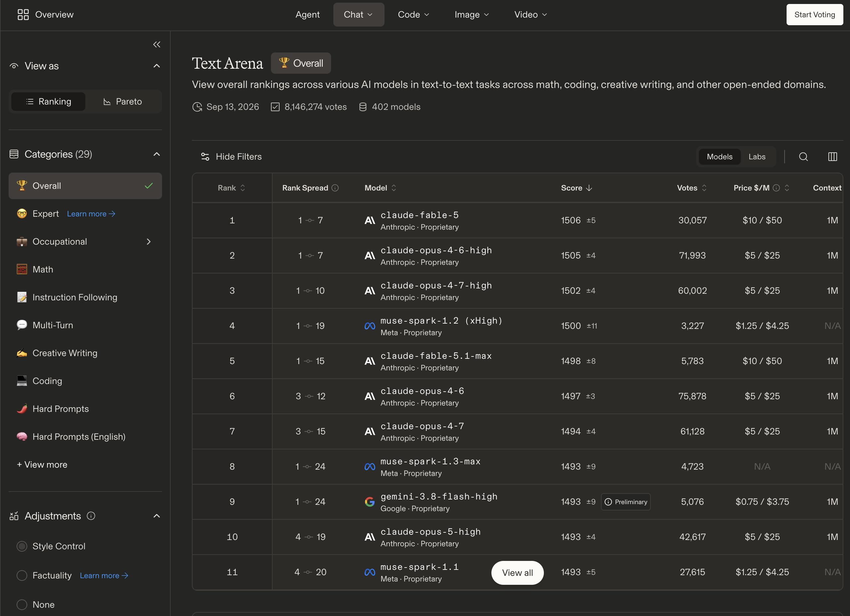The image size is (850, 616).
Task: Click the View all button
Action: click(x=517, y=573)
